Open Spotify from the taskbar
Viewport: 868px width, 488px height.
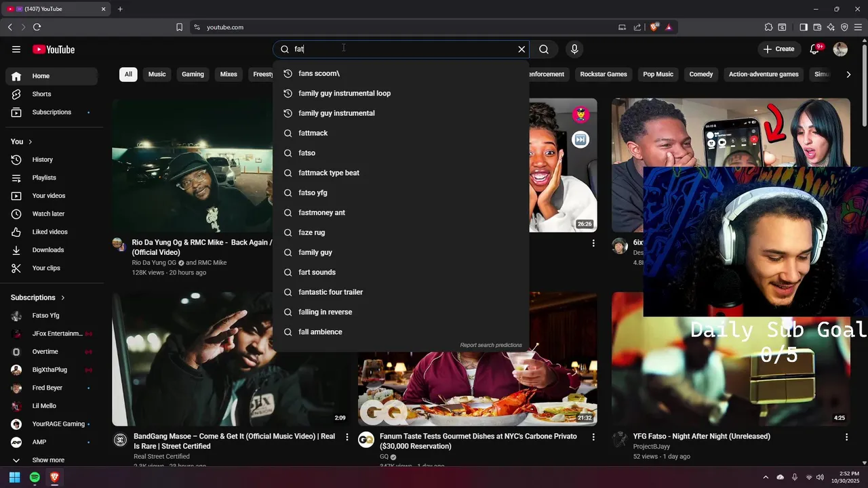coord(35,477)
